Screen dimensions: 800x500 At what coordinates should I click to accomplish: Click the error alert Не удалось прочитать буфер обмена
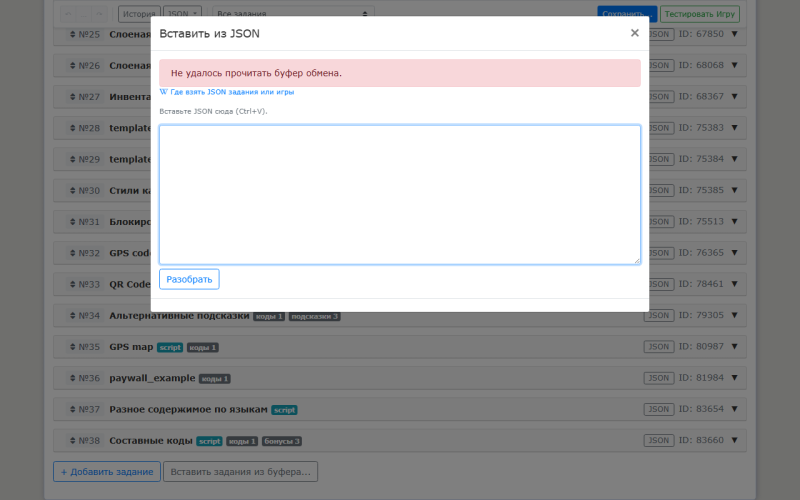coord(399,73)
